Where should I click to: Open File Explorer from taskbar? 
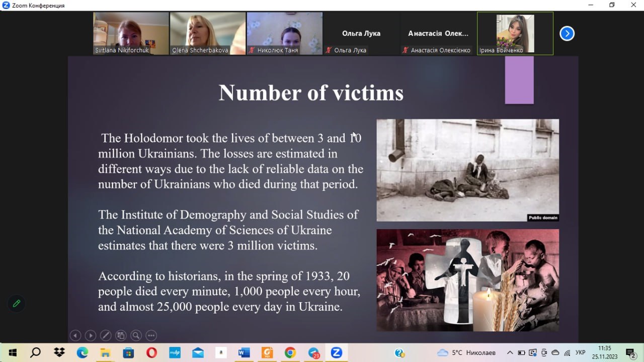[105, 352]
